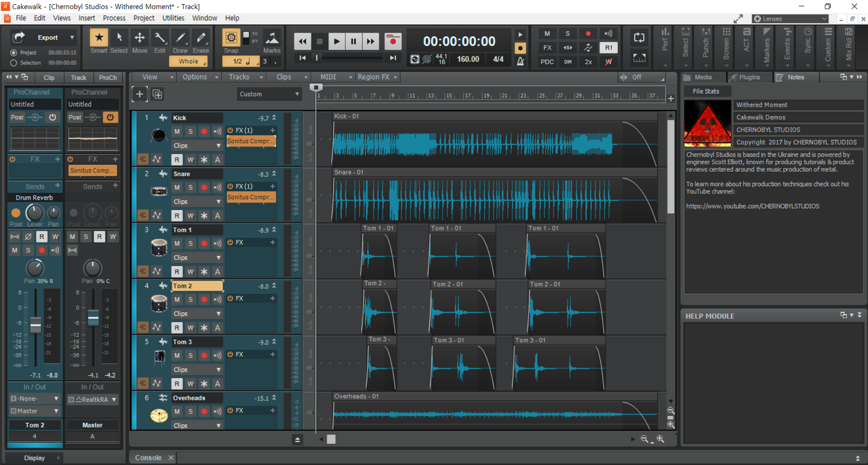Viewport: 868px width, 465px height.
Task: Toggle the Snap to grid button
Action: pyautogui.click(x=231, y=38)
